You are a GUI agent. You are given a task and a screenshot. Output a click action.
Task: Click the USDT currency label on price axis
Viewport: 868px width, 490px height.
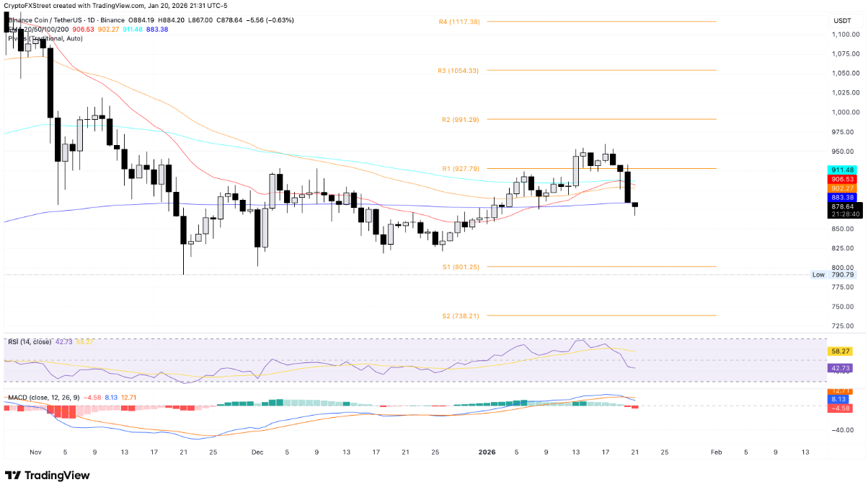841,21
